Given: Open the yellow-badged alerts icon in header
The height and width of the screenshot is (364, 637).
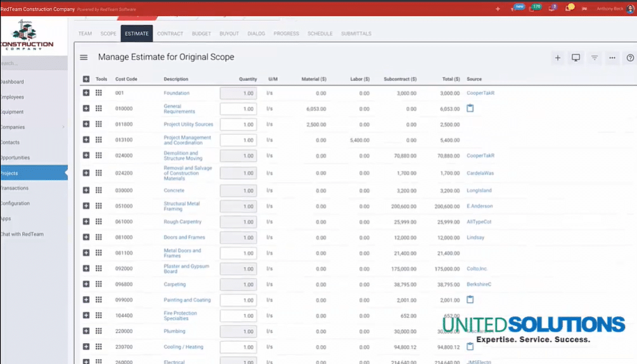Looking at the screenshot, I should [569, 8].
